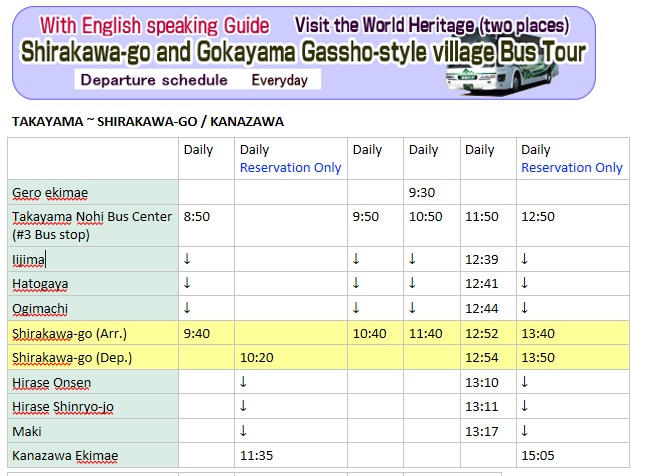Click the 12:52 Shirakawa-go arrival time
Screen dimensions: 658x476
tap(482, 334)
